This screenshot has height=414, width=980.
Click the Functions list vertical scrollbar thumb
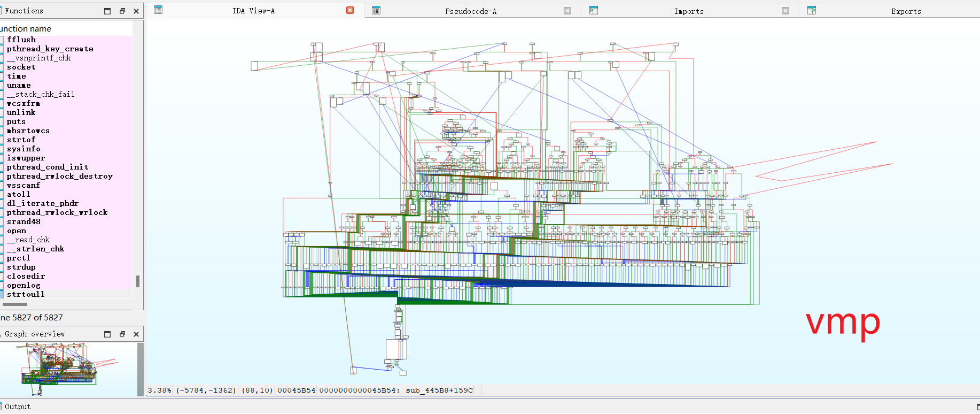point(138,281)
